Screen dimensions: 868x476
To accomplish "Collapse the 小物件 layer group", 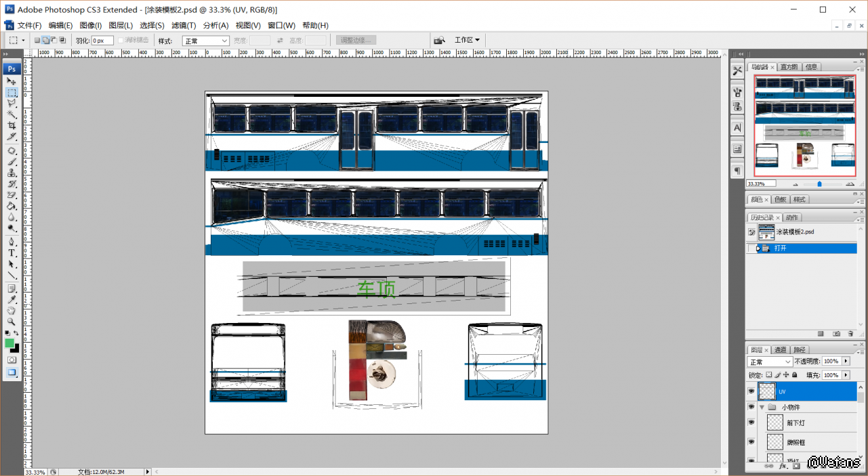I will pos(762,408).
